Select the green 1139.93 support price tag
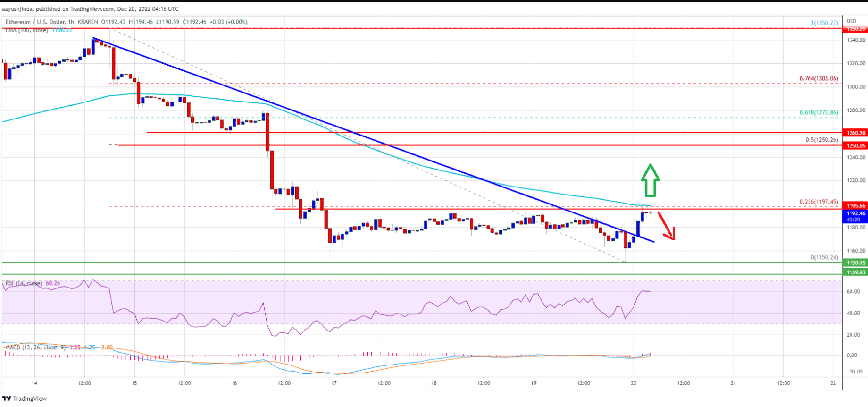 [x=855, y=272]
